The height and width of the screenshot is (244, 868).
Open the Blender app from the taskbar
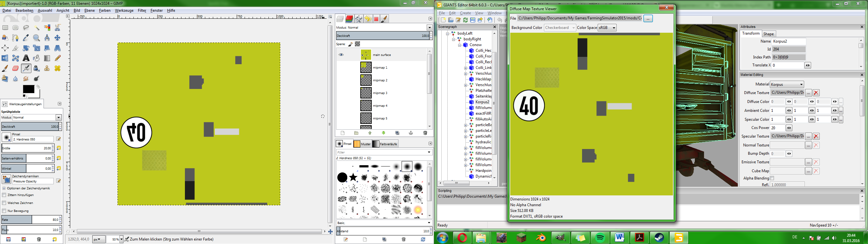click(x=541, y=238)
